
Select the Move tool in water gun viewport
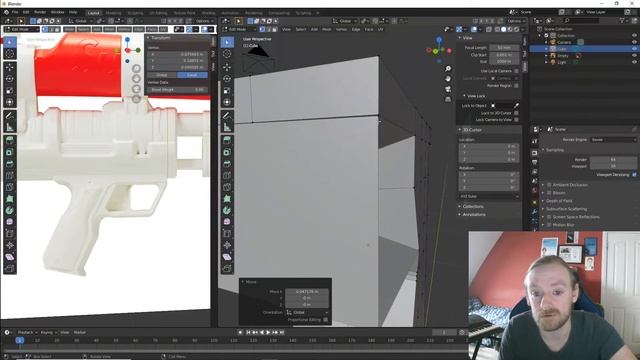(x=10, y=67)
